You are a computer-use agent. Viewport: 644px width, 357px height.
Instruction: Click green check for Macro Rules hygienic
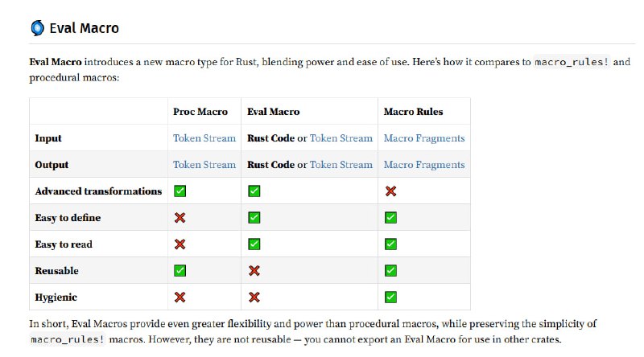[390, 297]
